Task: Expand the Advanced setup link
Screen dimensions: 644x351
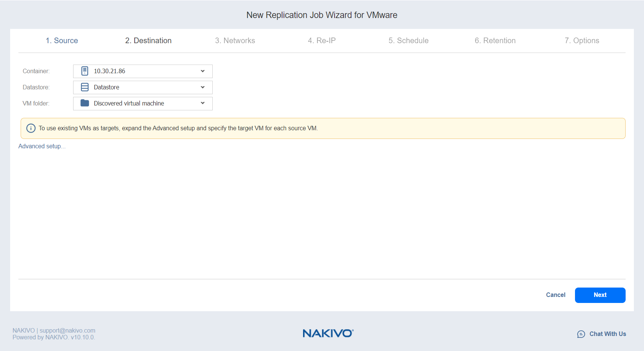Action: [42, 146]
